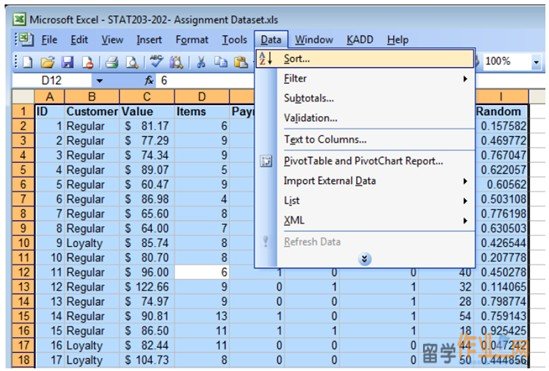Open the File menu

pyautogui.click(x=49, y=40)
